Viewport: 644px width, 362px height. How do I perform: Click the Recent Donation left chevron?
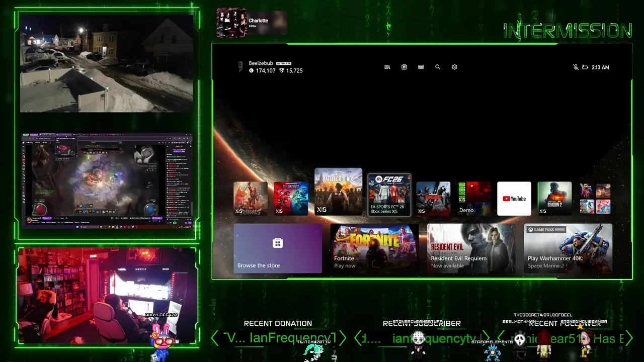(215, 338)
